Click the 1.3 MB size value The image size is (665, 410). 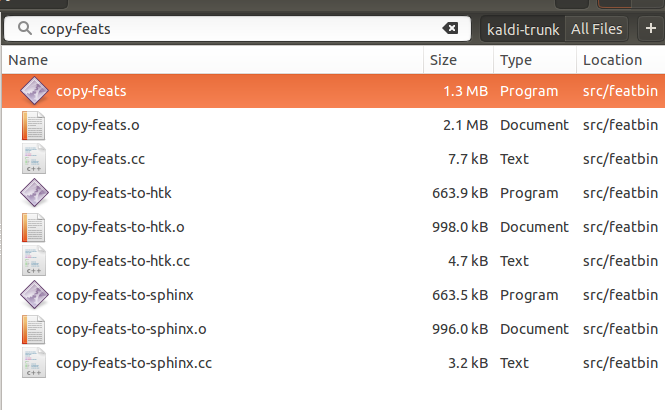tap(465, 91)
